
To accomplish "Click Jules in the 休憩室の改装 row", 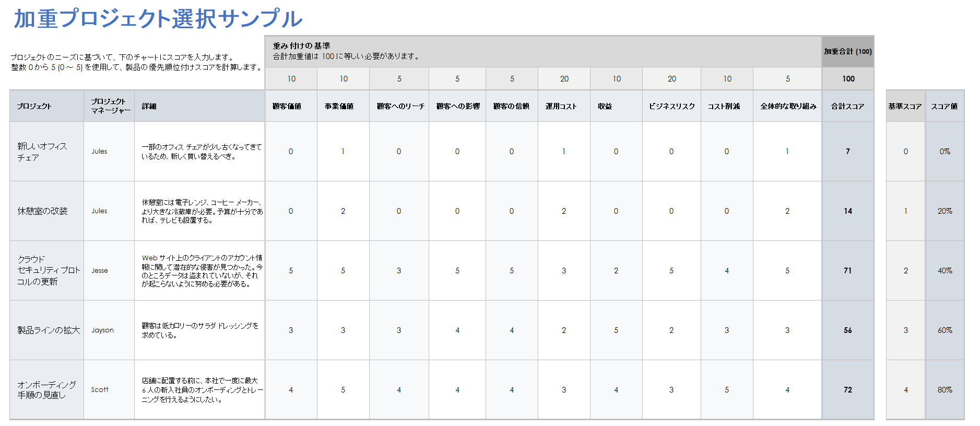I will [x=109, y=211].
